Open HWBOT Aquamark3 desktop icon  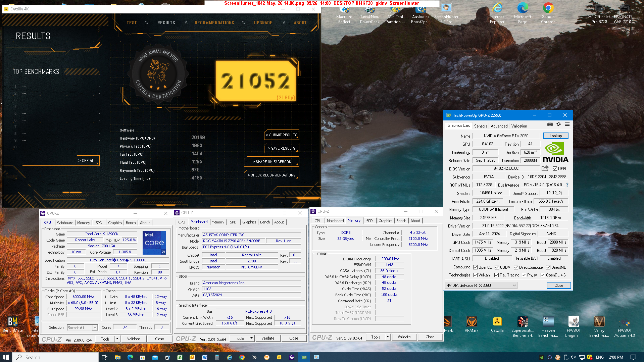pyautogui.click(x=625, y=326)
